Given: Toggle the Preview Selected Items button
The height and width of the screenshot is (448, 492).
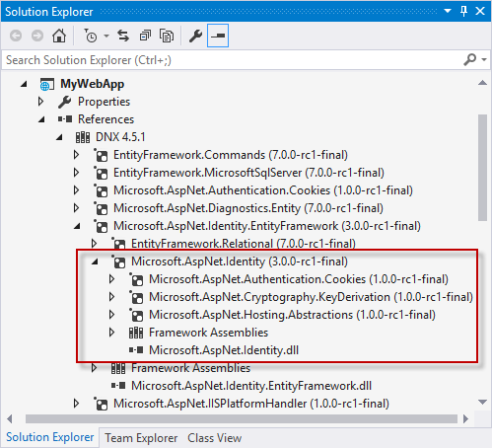Looking at the screenshot, I should point(218,36).
